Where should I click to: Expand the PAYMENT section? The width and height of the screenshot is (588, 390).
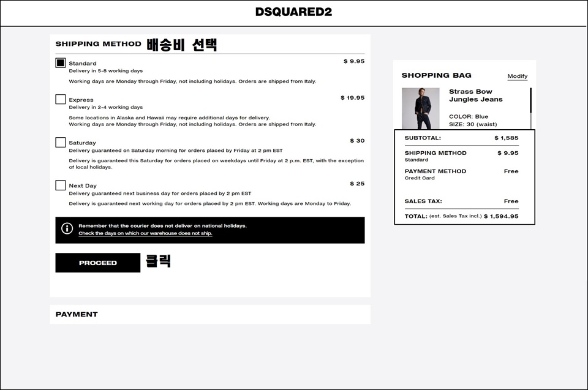coord(210,314)
